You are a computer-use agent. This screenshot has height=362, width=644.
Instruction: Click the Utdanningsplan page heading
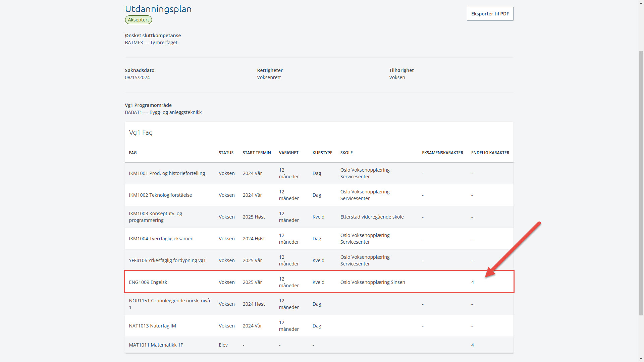pos(158,9)
